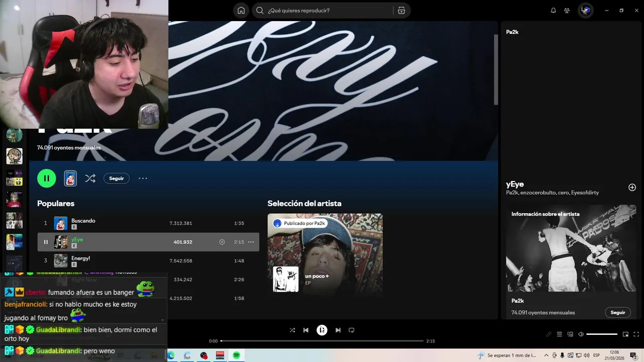Click the Spotify taskbar icon

[236, 355]
